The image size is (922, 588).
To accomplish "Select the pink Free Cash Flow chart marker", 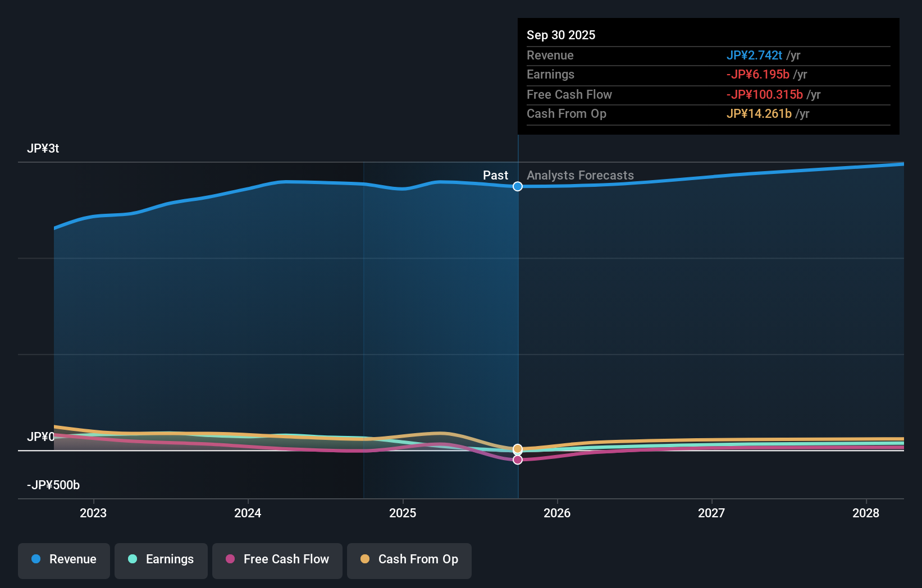I will [517, 460].
